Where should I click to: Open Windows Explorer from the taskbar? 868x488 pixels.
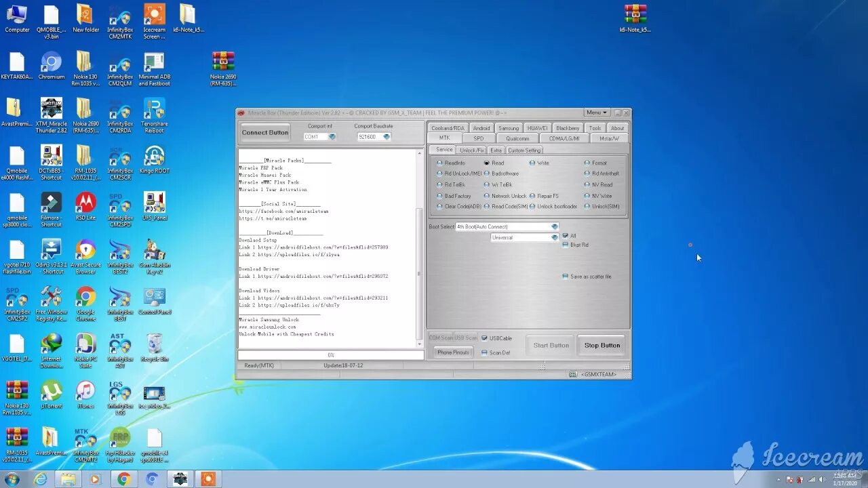[x=68, y=479]
